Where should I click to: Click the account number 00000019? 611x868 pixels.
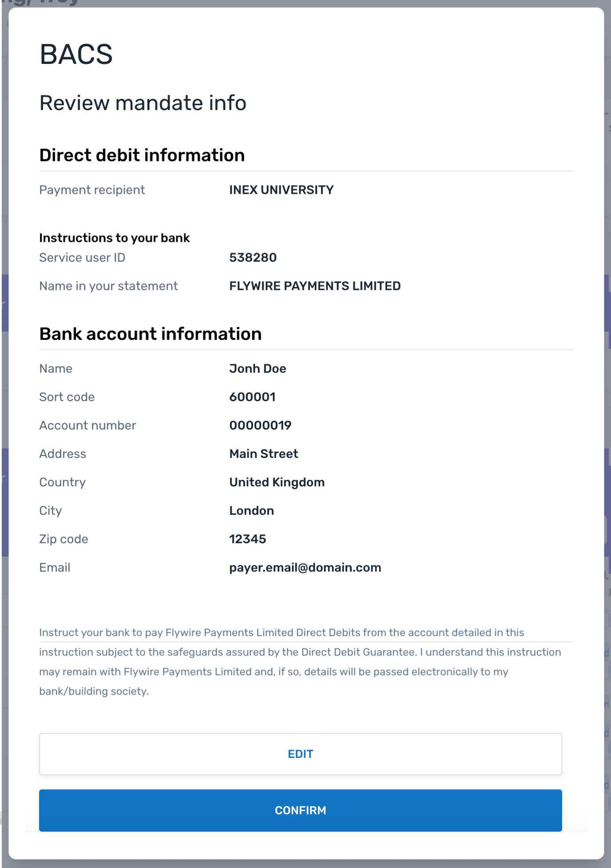click(260, 425)
